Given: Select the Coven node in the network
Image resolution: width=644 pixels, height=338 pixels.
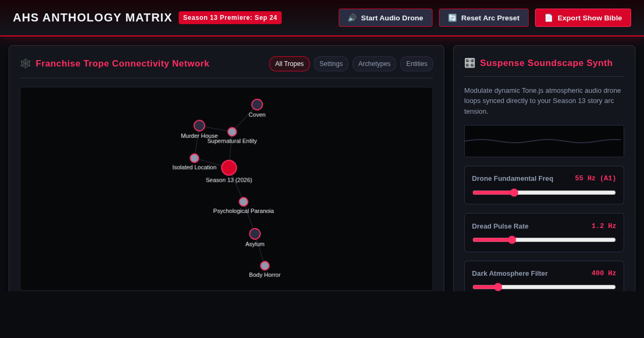Looking at the screenshot, I should click(257, 105).
